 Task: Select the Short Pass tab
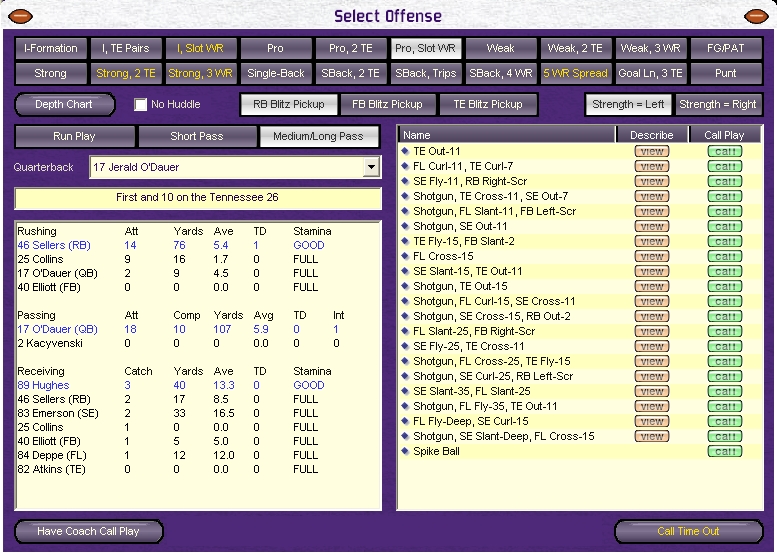tap(196, 136)
